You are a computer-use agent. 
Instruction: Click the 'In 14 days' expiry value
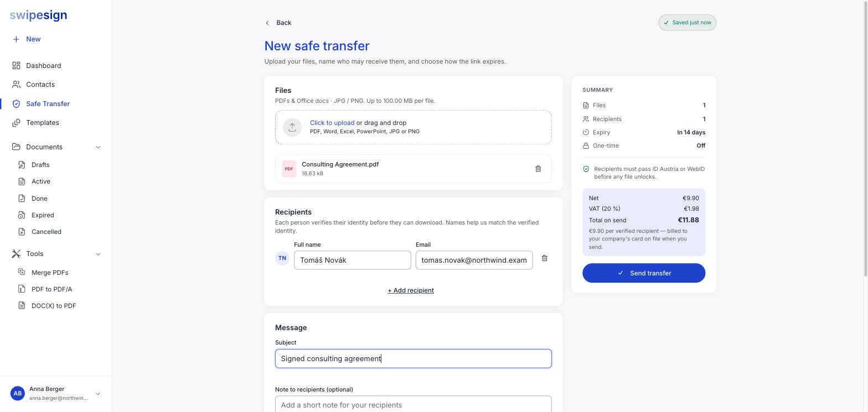pos(691,133)
